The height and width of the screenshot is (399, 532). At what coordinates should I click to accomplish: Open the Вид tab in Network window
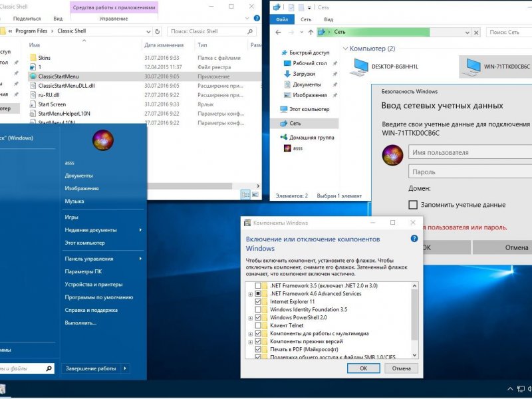point(329,19)
